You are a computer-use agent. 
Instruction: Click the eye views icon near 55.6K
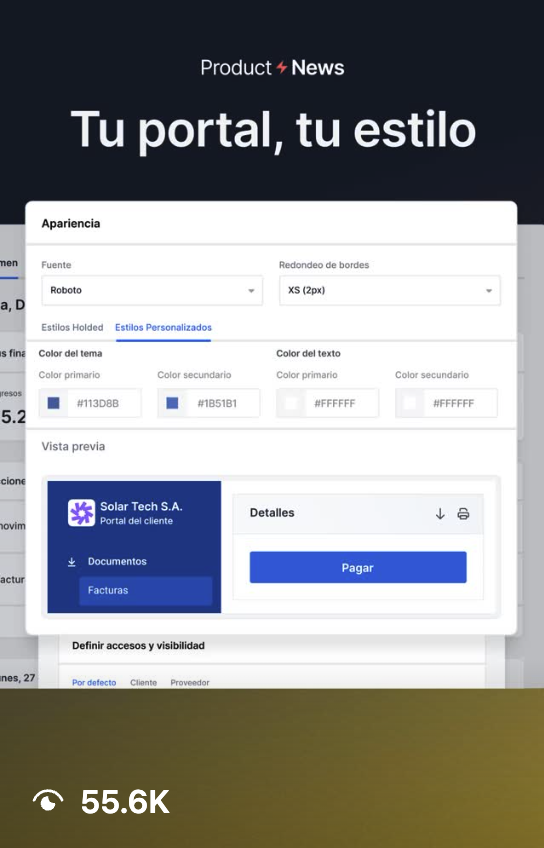pyautogui.click(x=48, y=801)
